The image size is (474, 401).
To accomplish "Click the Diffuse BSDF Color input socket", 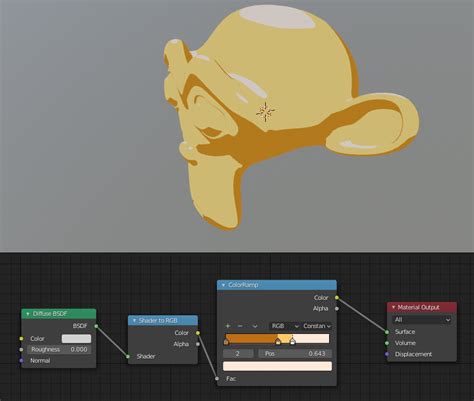I will 22,339.
